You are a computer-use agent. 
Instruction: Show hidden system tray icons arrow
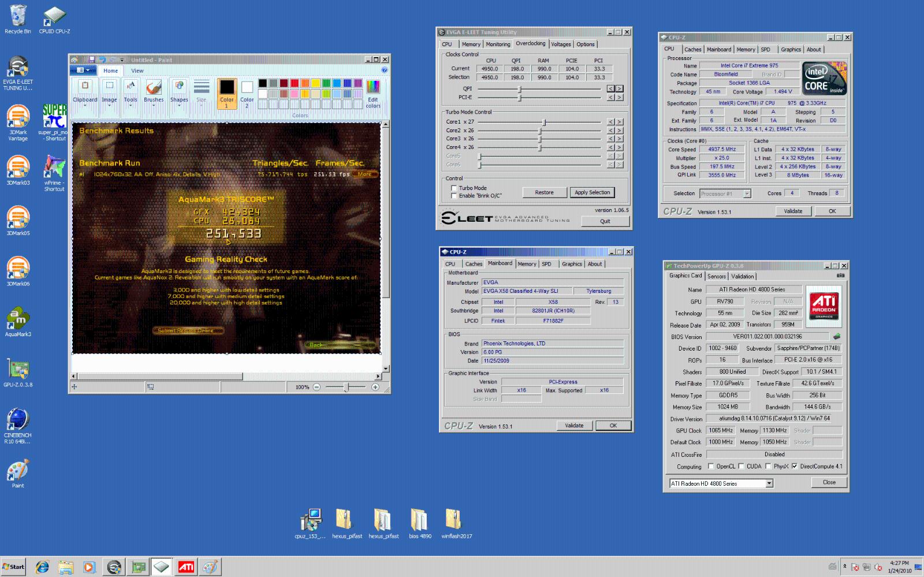[x=844, y=567]
